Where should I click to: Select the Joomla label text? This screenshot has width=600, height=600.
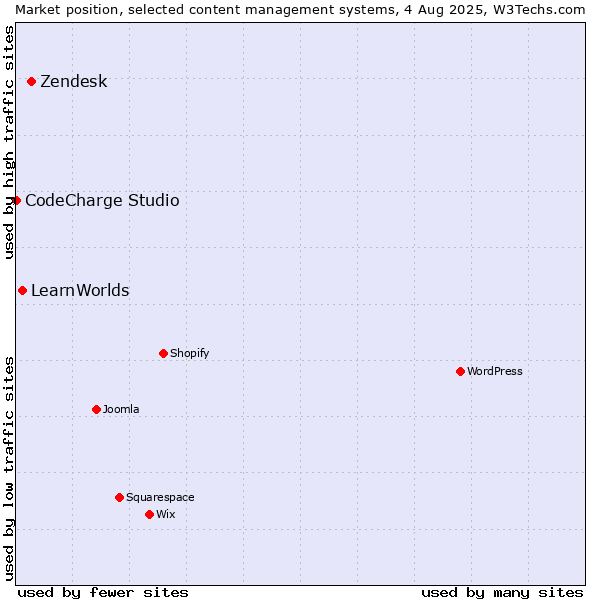click(121, 409)
